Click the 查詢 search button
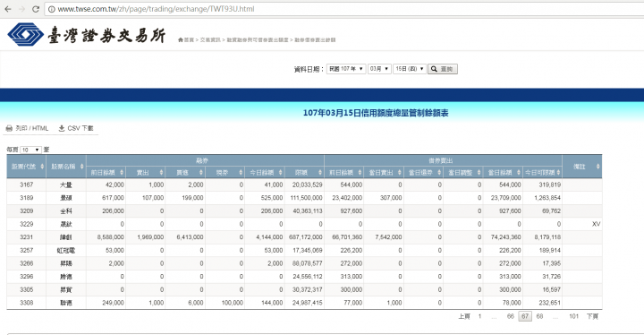 443,69
